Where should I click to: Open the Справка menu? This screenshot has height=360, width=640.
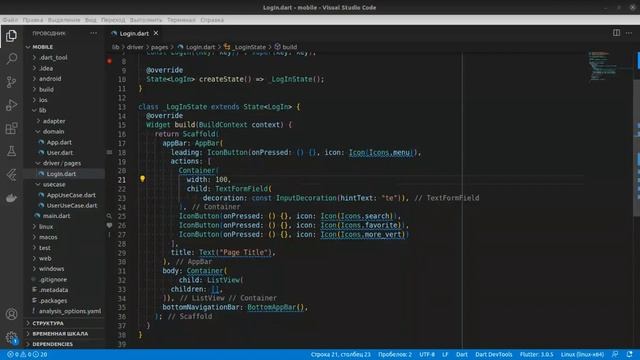(x=212, y=20)
